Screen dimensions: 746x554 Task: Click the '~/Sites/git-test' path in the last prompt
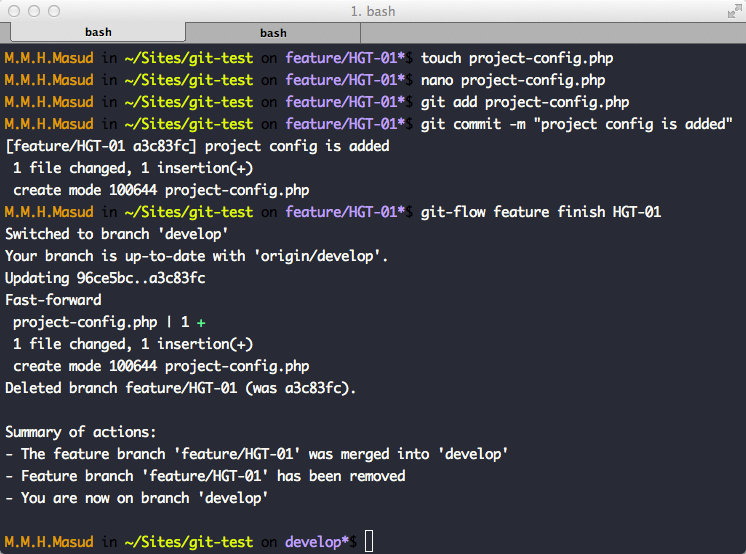189,542
